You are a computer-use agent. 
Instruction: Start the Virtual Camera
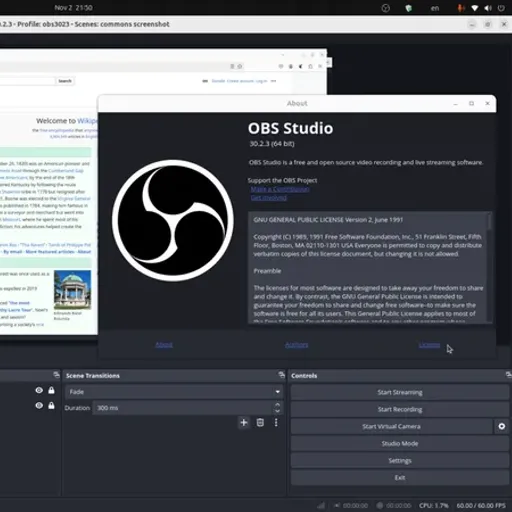click(391, 426)
